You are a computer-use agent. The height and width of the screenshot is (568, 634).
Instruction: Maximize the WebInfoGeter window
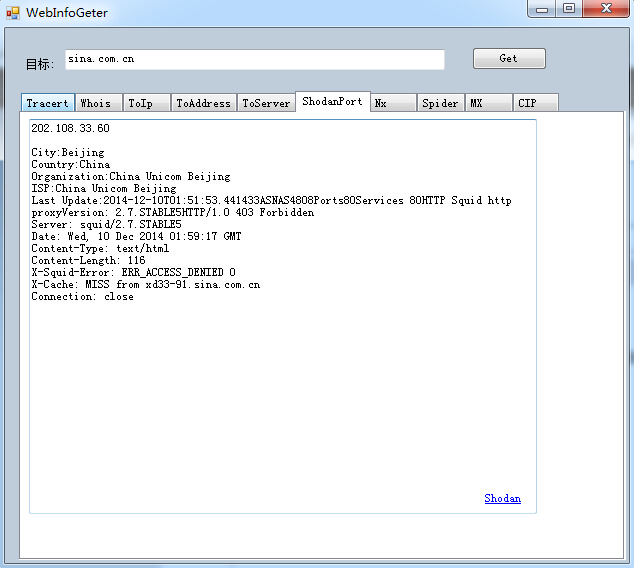coord(569,9)
